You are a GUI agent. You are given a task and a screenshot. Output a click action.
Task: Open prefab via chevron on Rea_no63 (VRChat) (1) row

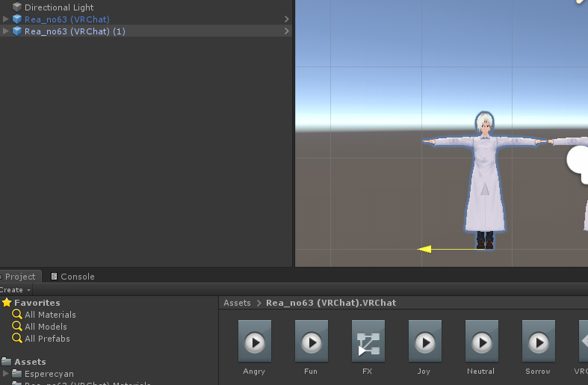[286, 31]
